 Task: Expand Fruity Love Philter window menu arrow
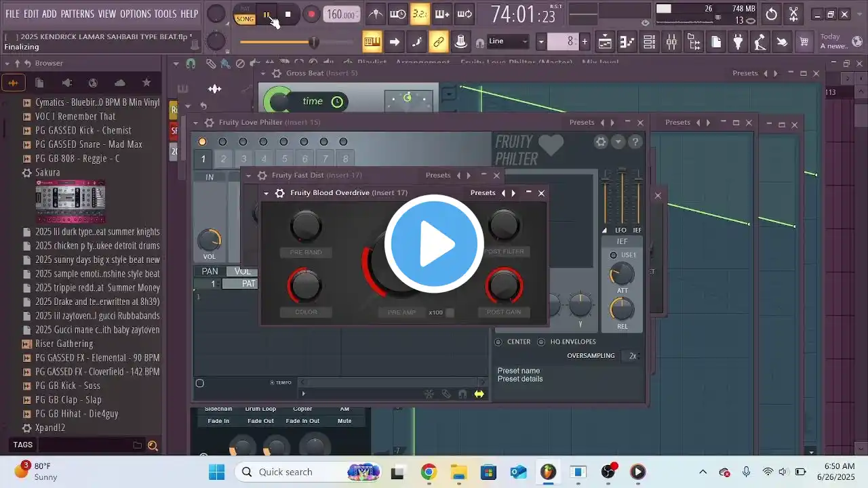coord(196,123)
